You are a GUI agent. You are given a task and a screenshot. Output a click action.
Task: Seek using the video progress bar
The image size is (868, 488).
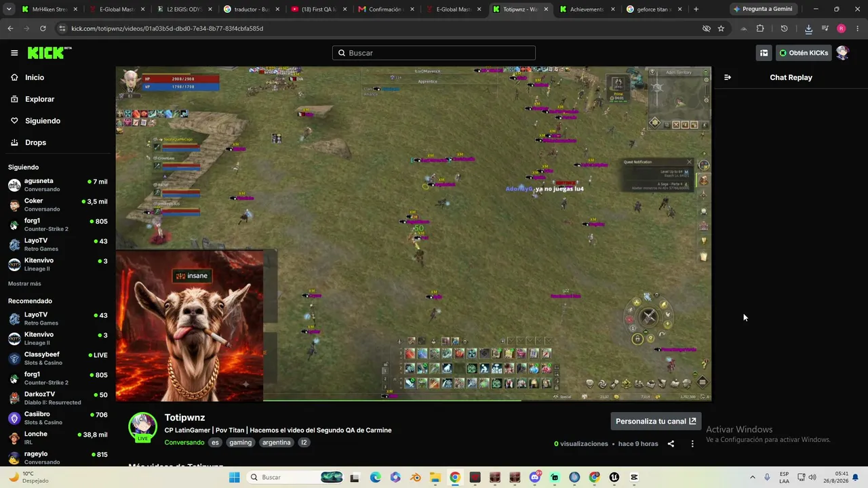pyautogui.click(x=413, y=401)
